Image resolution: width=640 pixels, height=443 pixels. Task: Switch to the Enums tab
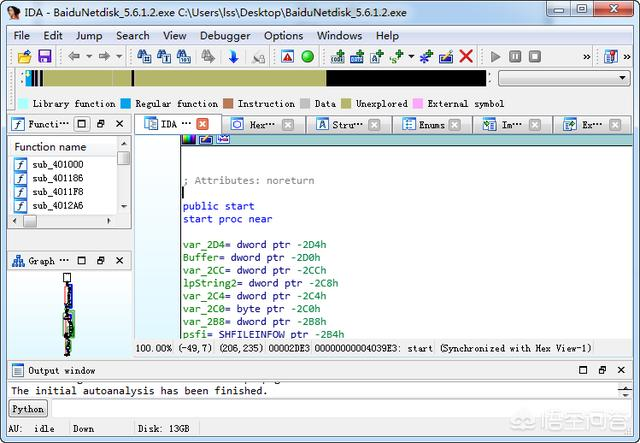(432, 125)
